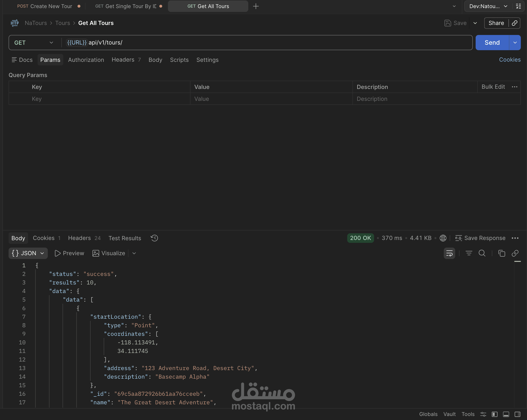Click the response link icon
This screenshot has height=420, width=527.
(x=515, y=253)
